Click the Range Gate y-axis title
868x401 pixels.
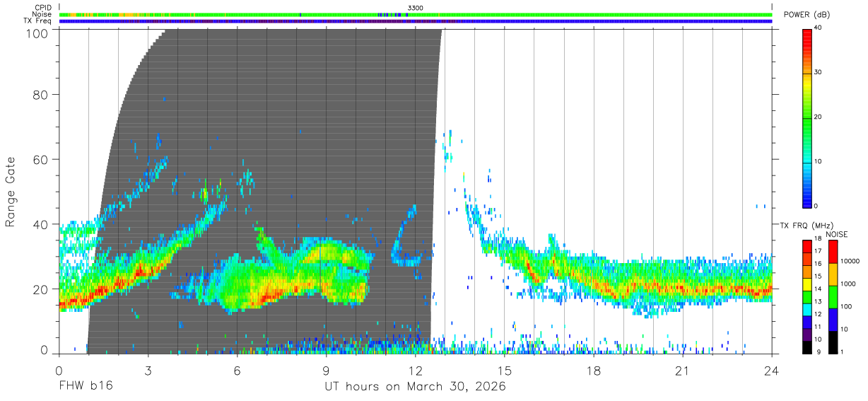(x=11, y=191)
